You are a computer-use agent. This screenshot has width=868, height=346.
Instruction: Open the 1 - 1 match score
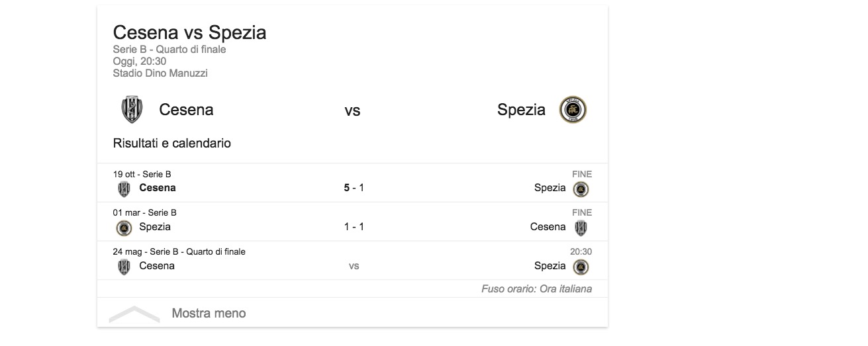(x=354, y=227)
